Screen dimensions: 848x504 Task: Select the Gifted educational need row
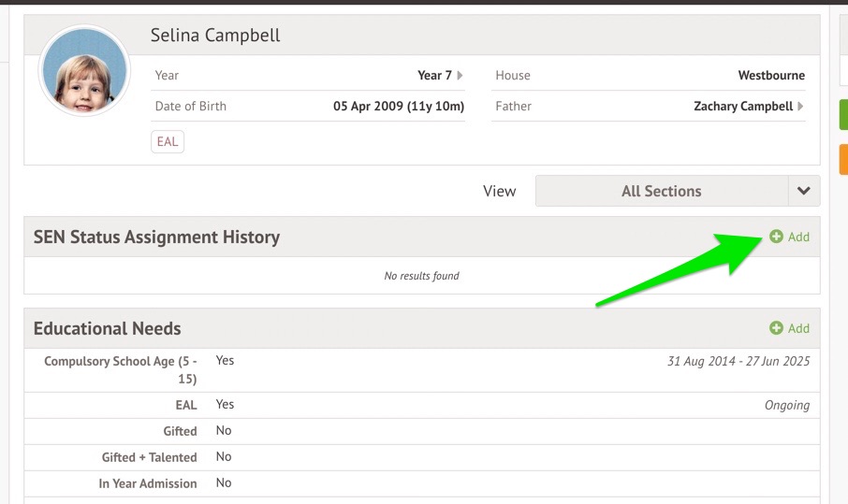421,431
